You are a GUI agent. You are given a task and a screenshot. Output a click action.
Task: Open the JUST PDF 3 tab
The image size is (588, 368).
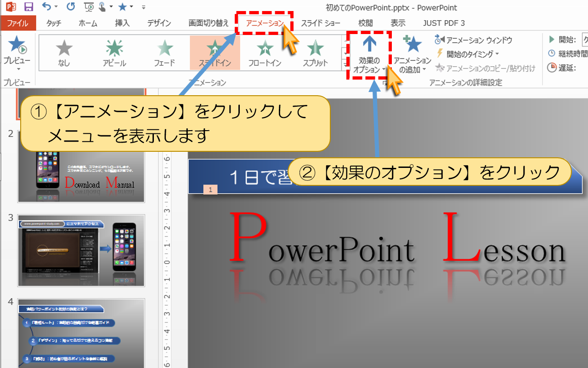coord(444,23)
